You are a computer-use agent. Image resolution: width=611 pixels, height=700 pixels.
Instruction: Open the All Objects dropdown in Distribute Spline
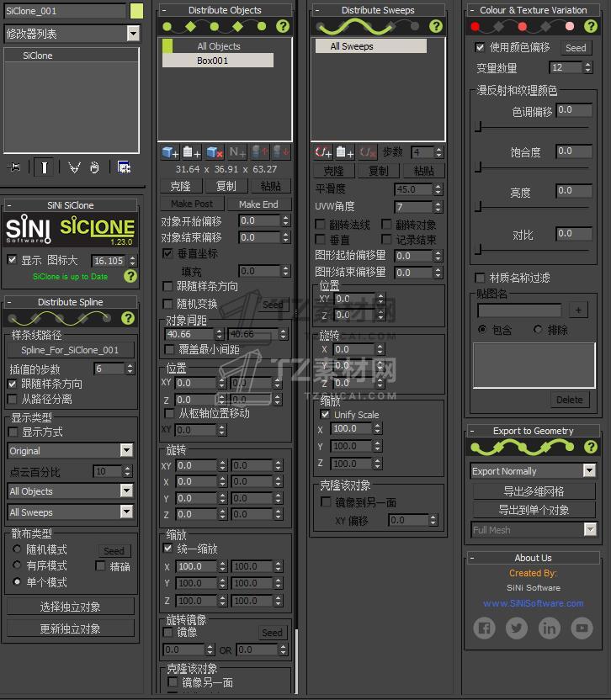[x=127, y=491]
